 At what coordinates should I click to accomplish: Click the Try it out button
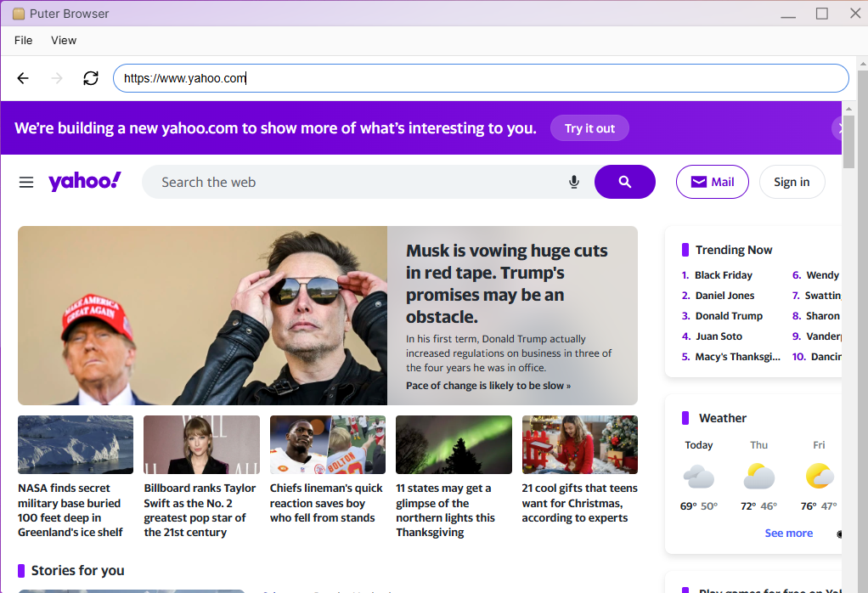point(589,128)
